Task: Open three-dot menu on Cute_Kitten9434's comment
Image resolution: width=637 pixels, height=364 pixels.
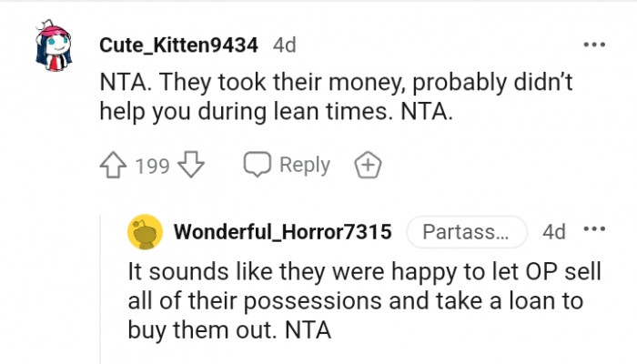Action: click(x=593, y=45)
